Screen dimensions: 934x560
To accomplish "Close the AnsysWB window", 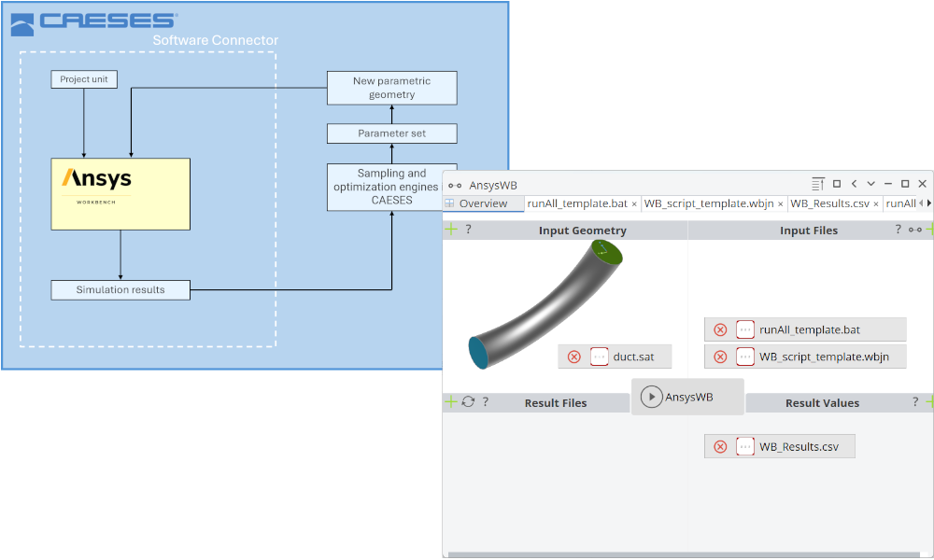I will click(922, 184).
